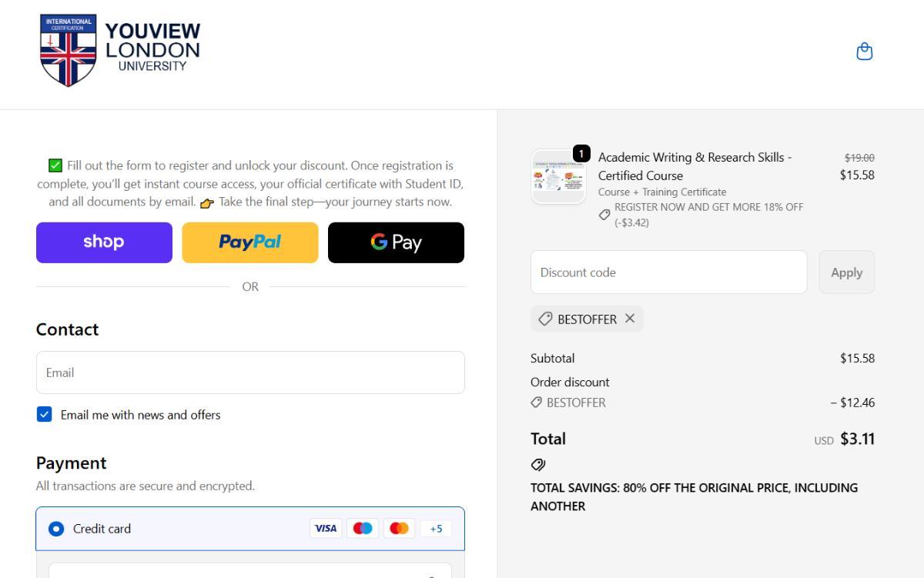
Task: Click the total savings tag icon
Action: click(x=538, y=465)
